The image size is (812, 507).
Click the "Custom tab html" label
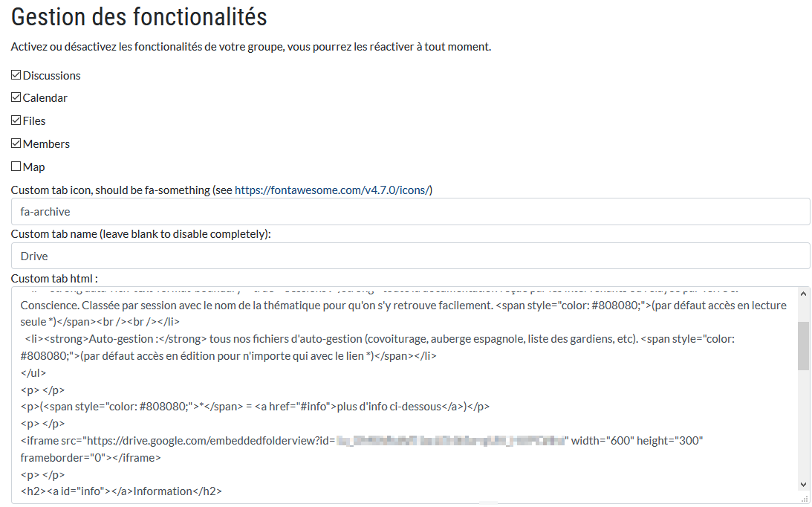pos(54,279)
